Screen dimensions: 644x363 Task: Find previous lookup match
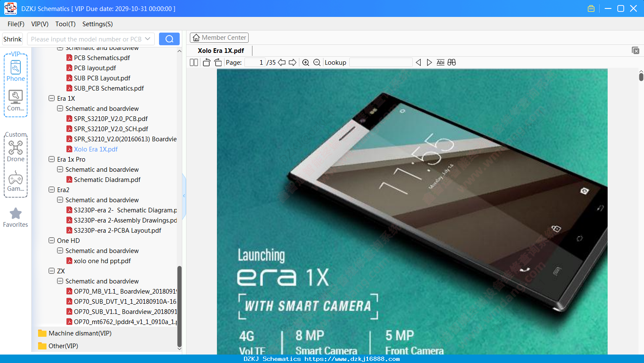(418, 63)
